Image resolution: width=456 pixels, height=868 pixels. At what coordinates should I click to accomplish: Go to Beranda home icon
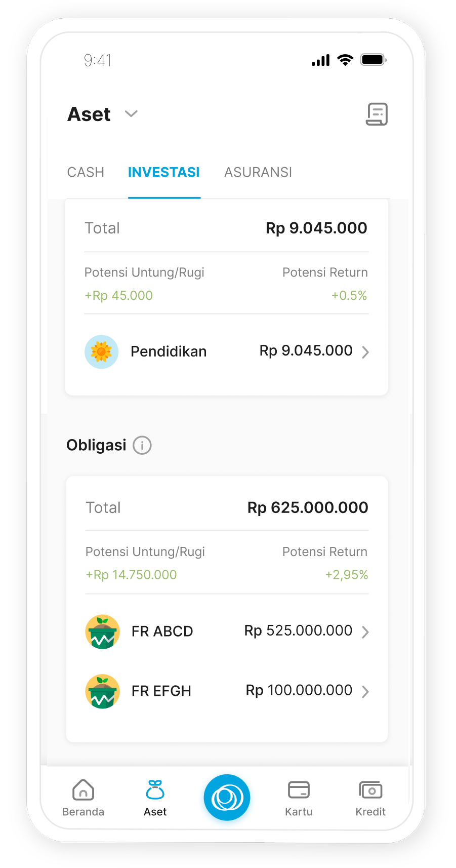84,790
